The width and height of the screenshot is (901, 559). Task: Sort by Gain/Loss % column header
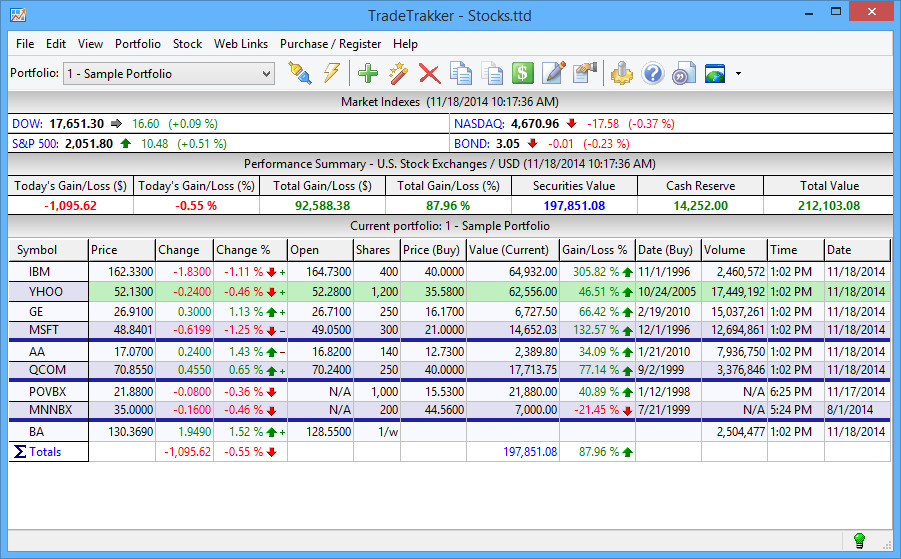pos(597,250)
